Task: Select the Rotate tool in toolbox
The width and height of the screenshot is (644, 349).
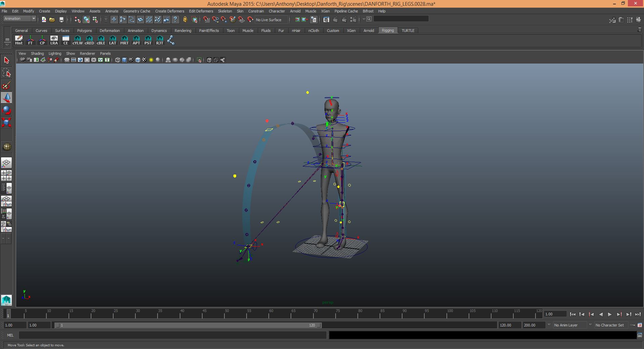Action: pyautogui.click(x=7, y=110)
